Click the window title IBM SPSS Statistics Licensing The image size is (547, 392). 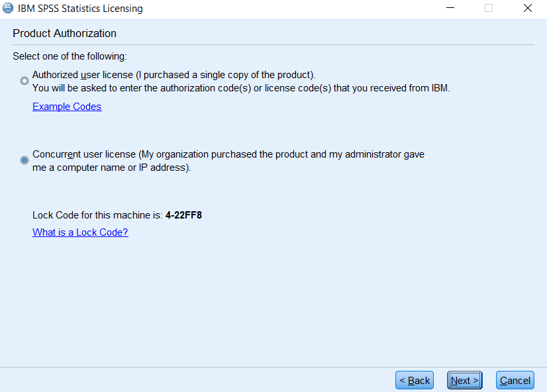(80, 9)
